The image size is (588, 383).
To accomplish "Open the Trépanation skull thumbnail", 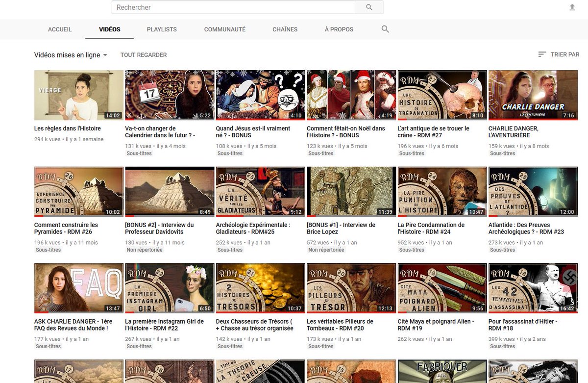I will [442, 95].
